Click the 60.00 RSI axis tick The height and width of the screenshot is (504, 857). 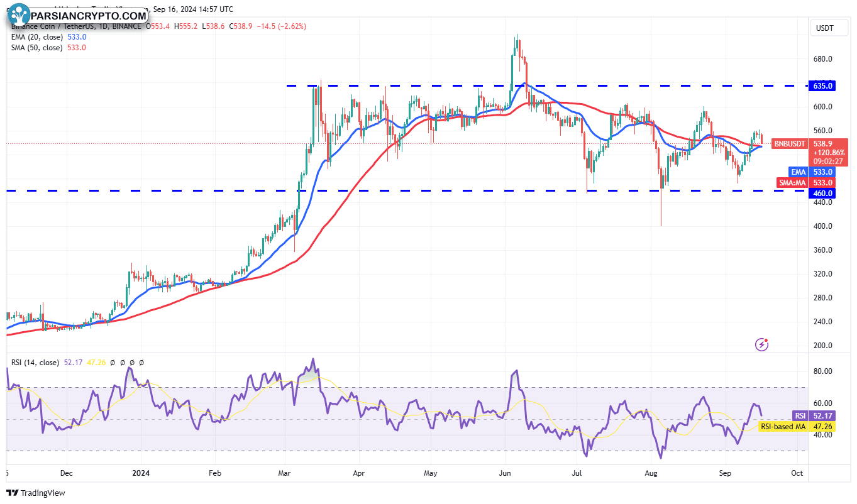(823, 403)
